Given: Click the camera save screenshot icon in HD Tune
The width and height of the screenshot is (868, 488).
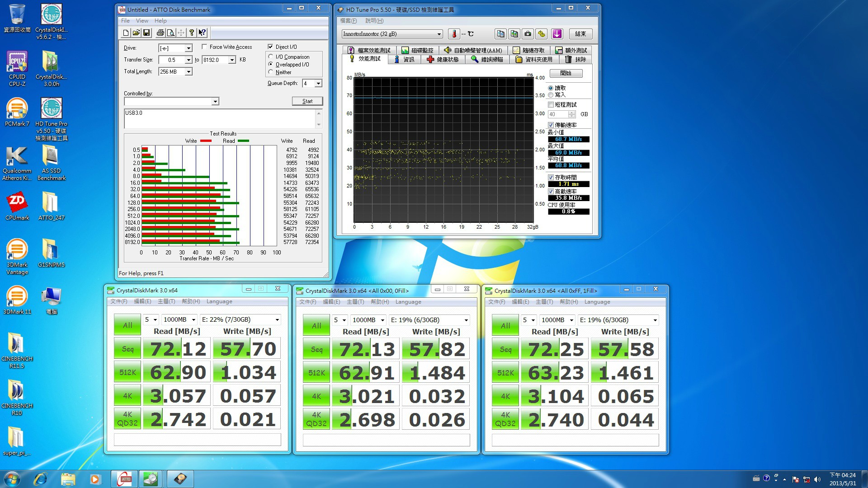Looking at the screenshot, I should point(528,34).
